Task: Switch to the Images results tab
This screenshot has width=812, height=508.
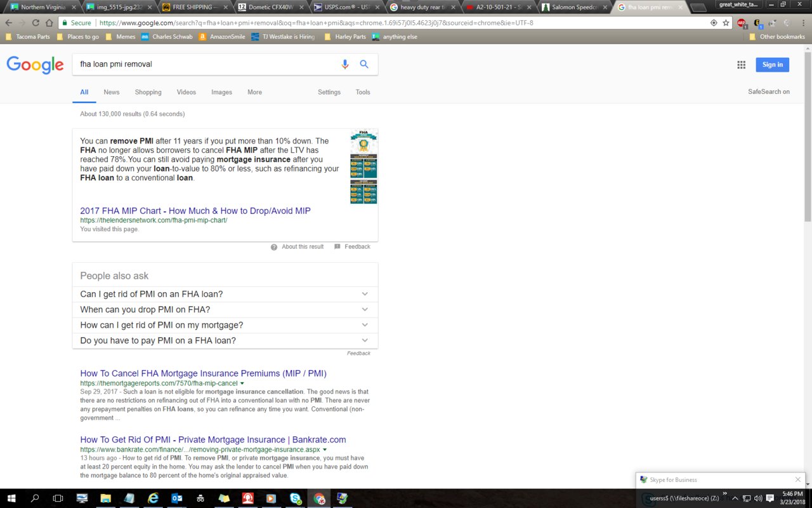Action: (x=221, y=92)
